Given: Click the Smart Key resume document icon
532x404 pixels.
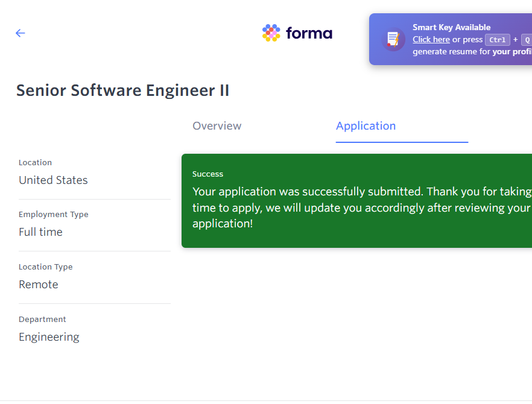Looking at the screenshot, I should [x=393, y=40].
